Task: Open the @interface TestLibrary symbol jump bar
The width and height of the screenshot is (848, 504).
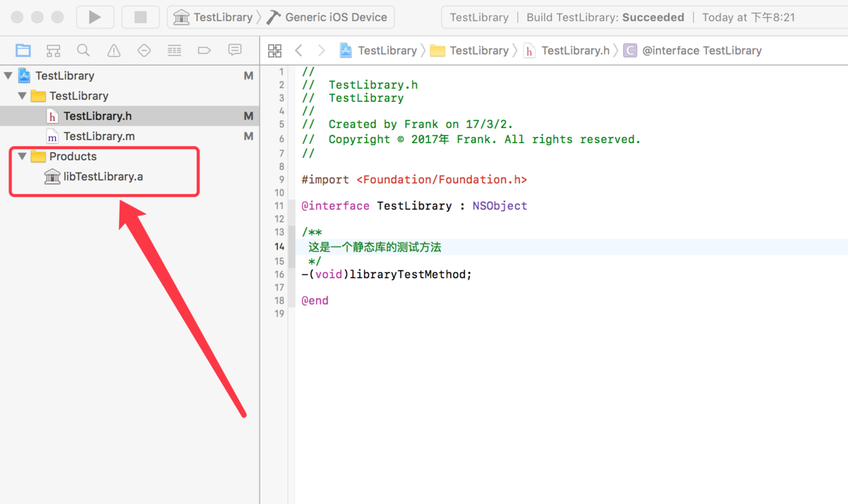Action: click(x=693, y=51)
